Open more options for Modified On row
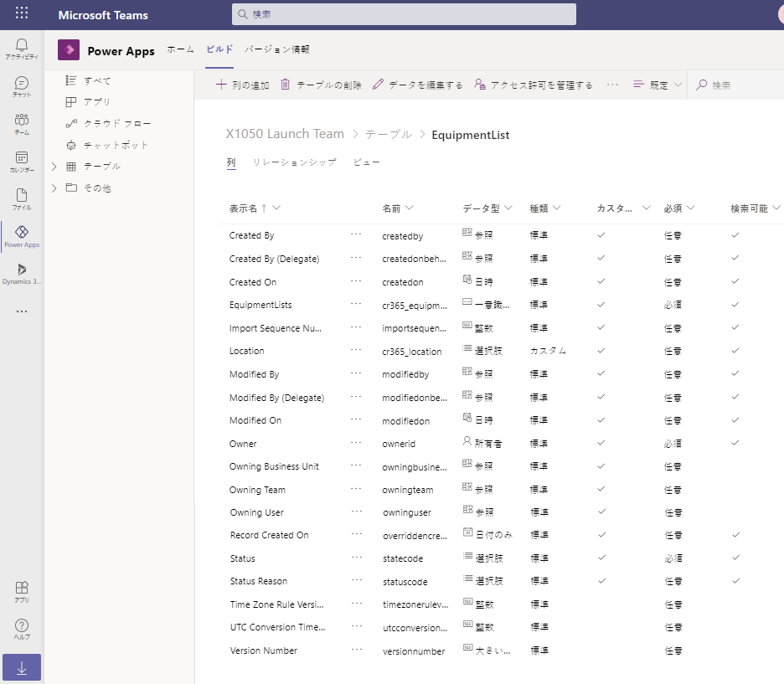Screen dimensions: 784x684 point(356,419)
